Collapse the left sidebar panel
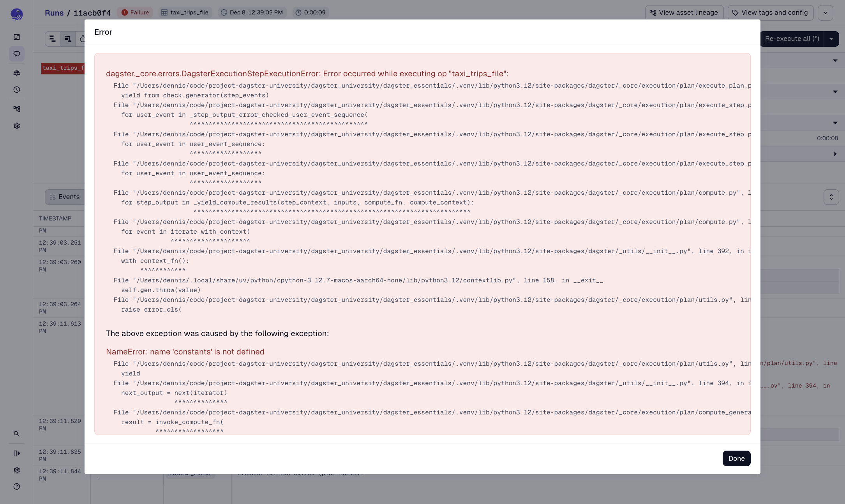 tap(17, 453)
